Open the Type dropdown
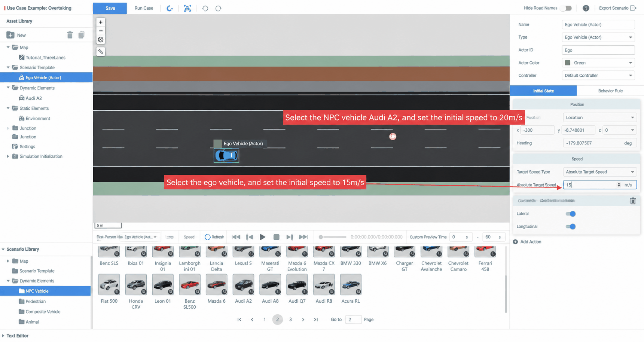The image size is (644, 342). [x=598, y=37]
